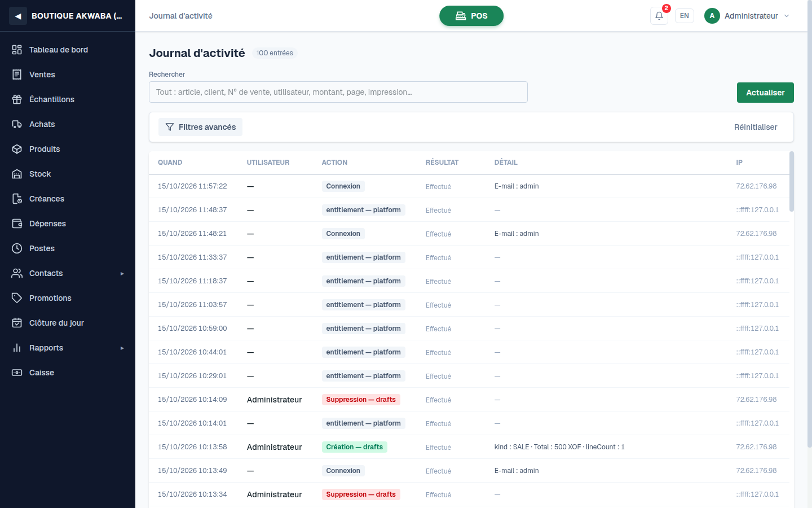Screen dimensions: 812x508
Task: Click the ACTION column header
Action: pos(334,163)
